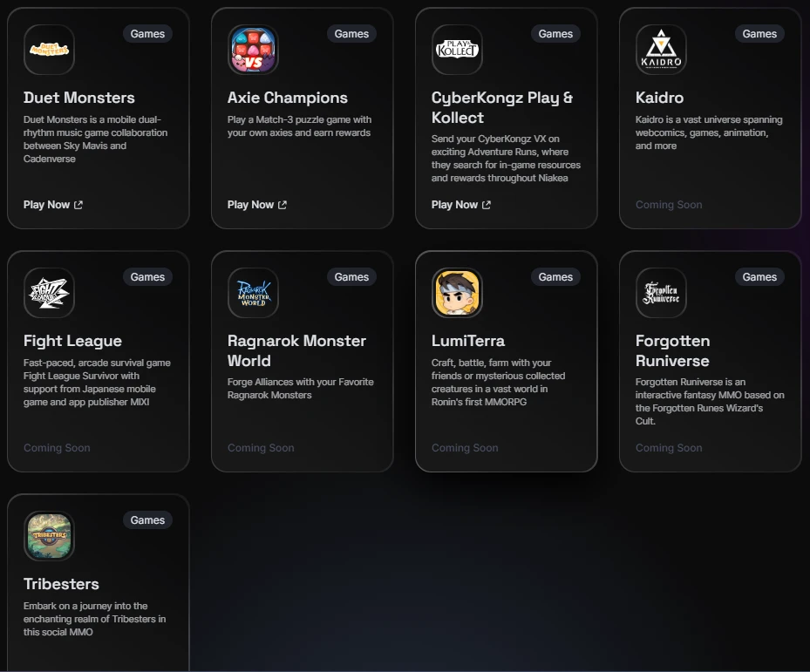The width and height of the screenshot is (810, 672).
Task: Click the Forgotten Runiverse logo icon
Action: click(x=661, y=293)
